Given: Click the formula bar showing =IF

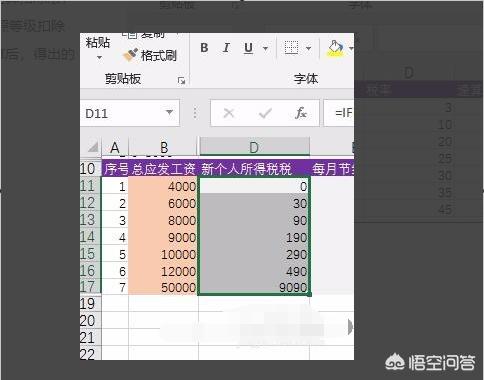Looking at the screenshot, I should (x=339, y=113).
